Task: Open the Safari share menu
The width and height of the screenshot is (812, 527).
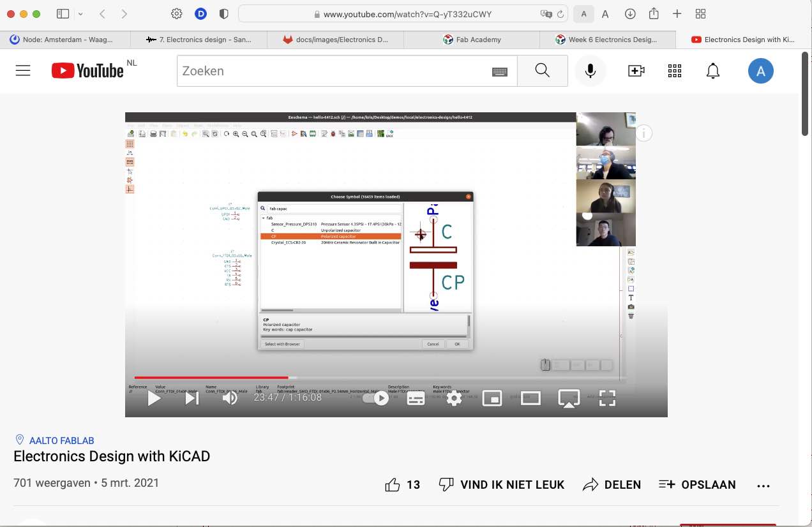Action: tap(654, 13)
